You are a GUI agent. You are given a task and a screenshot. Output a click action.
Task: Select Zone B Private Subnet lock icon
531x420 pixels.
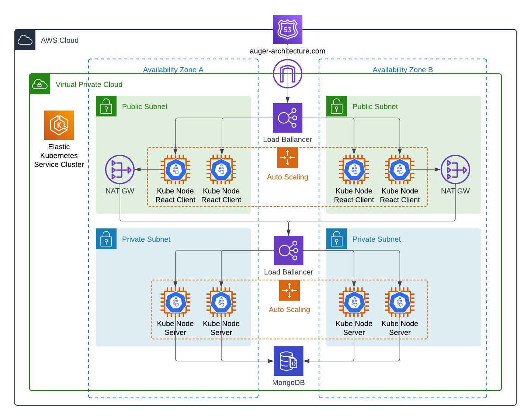[337, 239]
